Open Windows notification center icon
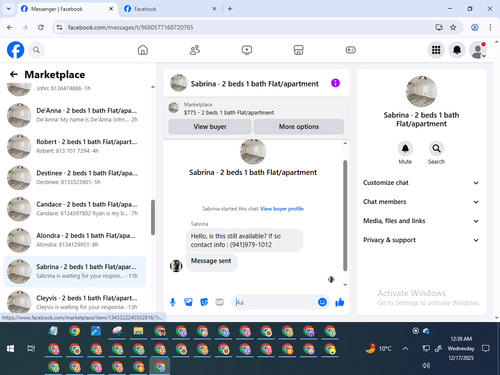Screen dimensions: 500x375 point(486,349)
